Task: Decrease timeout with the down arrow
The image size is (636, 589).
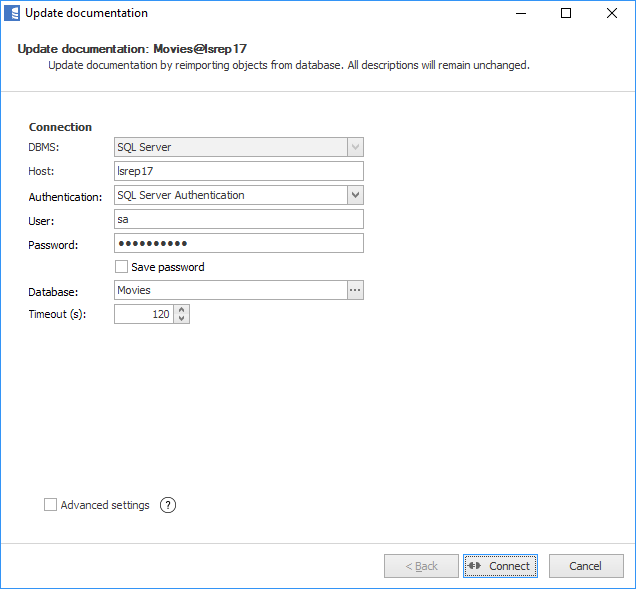Action: [181, 319]
